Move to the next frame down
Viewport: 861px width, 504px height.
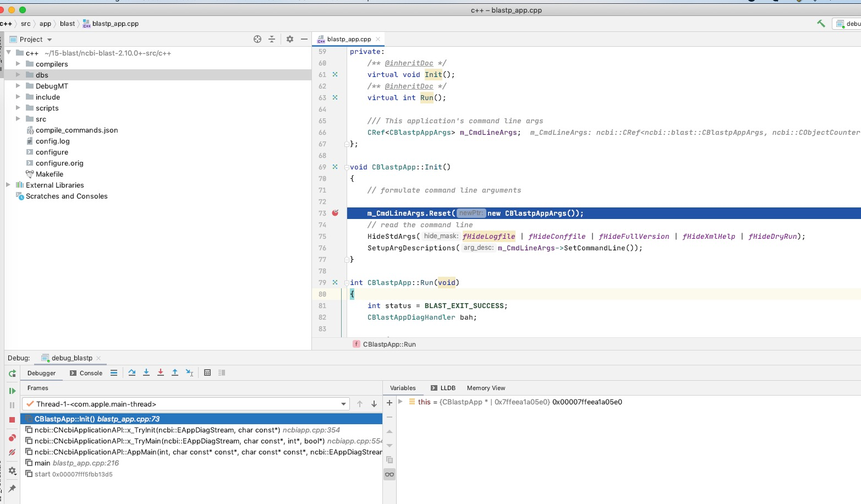coord(374,404)
